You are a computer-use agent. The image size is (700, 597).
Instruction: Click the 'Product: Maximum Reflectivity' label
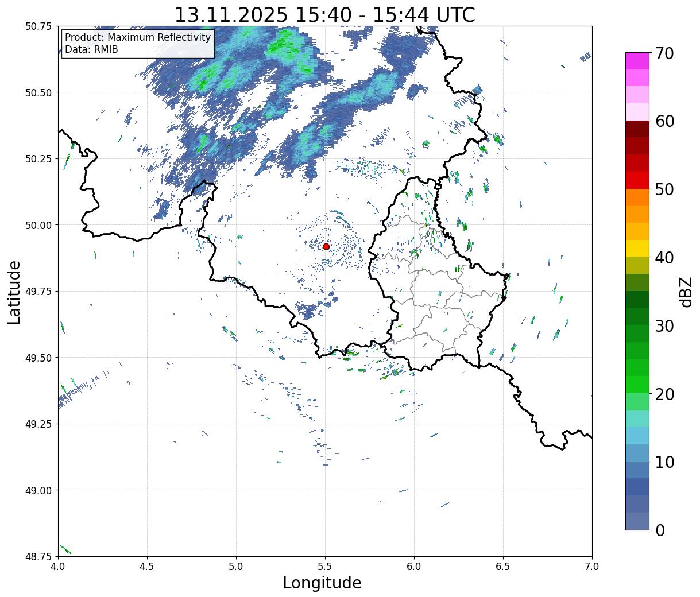pos(138,37)
